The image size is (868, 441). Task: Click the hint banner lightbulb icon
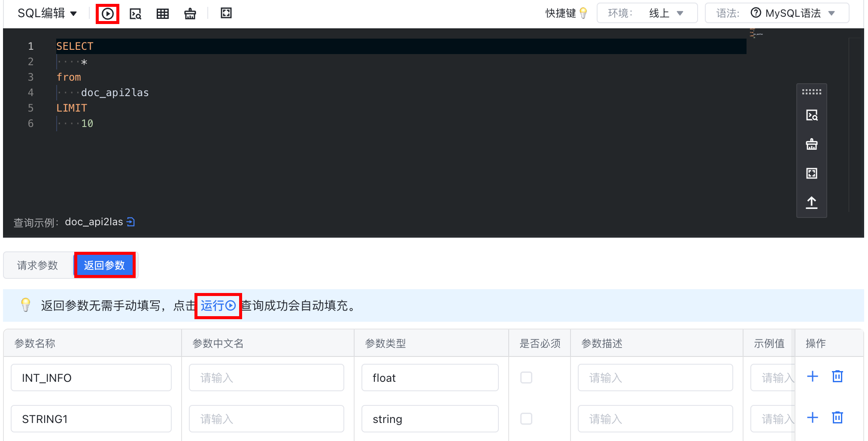(x=26, y=305)
